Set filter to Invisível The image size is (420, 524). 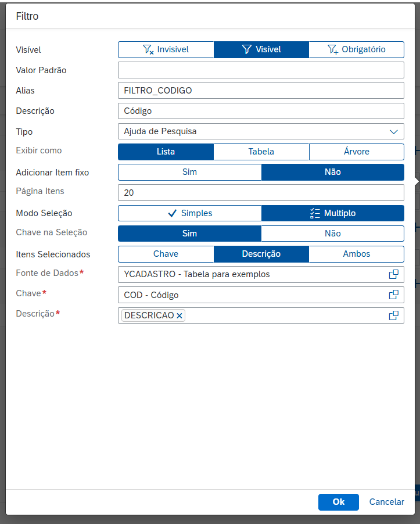click(166, 49)
